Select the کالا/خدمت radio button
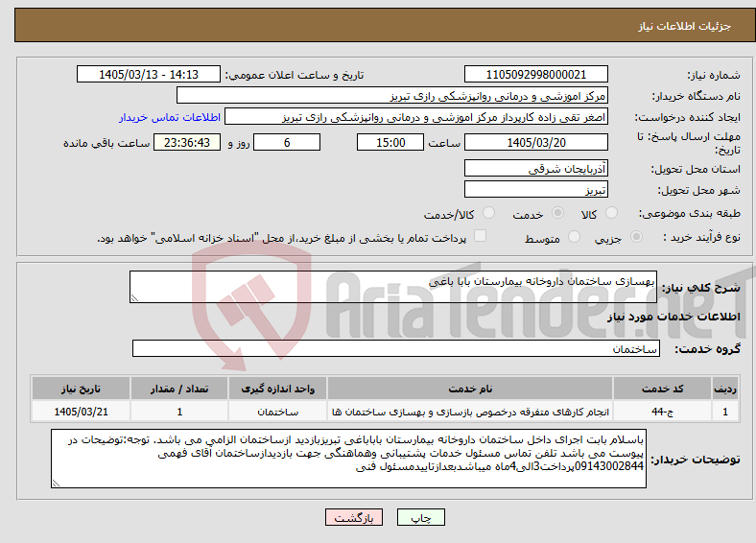 [488, 213]
